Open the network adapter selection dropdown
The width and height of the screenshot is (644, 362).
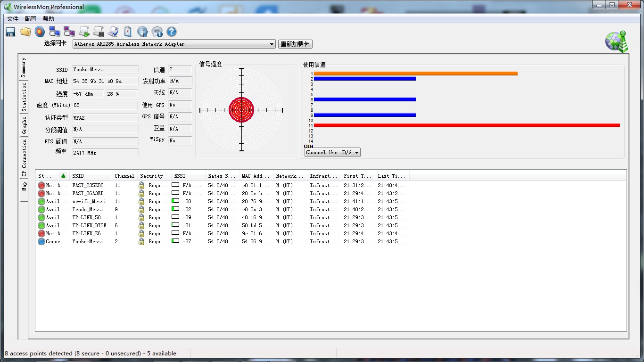click(272, 44)
